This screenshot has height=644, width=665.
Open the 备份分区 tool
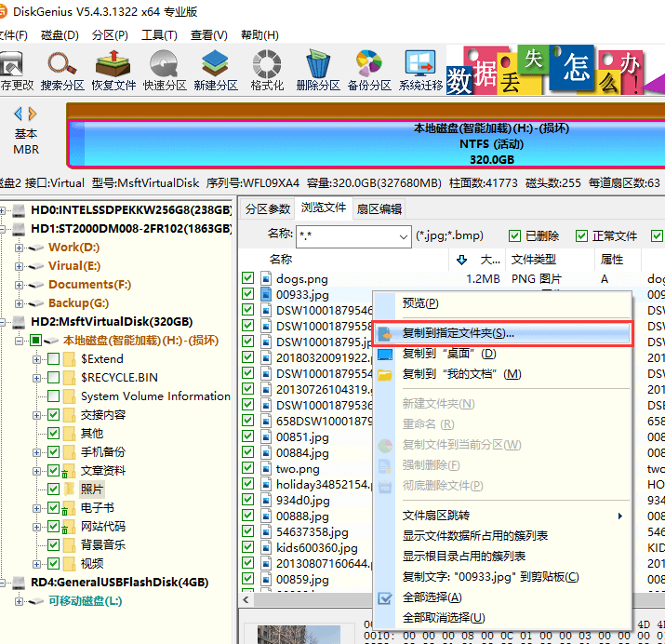(x=369, y=70)
